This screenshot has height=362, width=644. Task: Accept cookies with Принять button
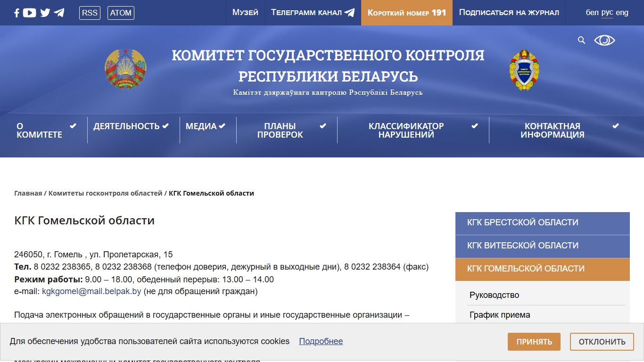click(x=534, y=342)
